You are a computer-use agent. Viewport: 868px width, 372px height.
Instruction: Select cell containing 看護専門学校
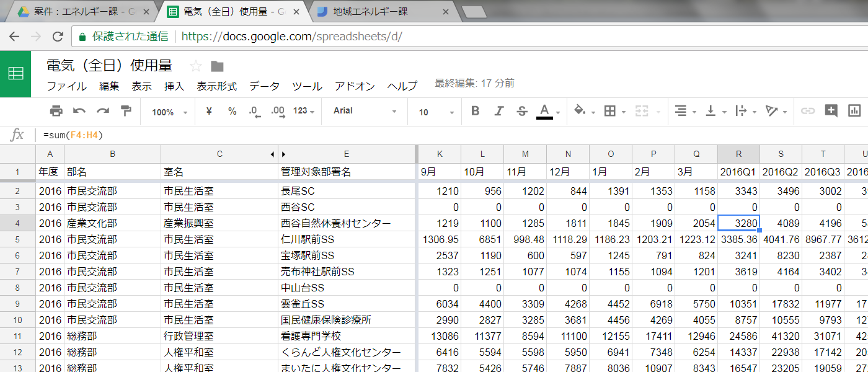click(346, 336)
